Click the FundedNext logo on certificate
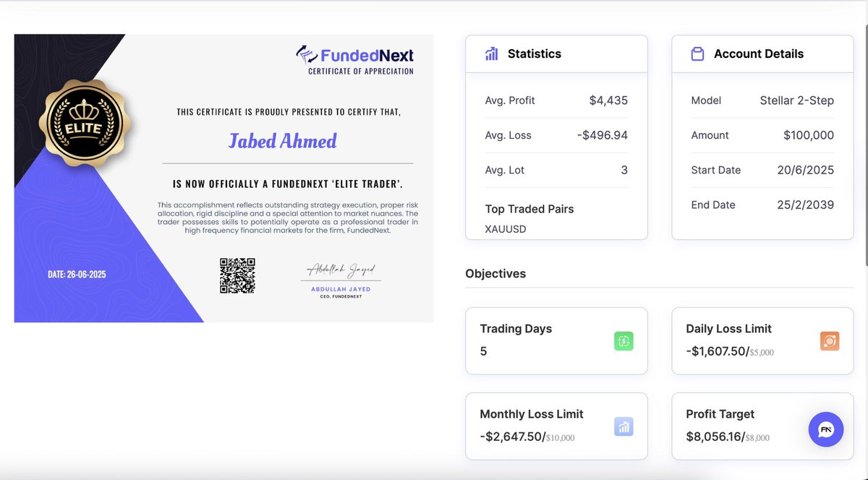868x480 pixels. click(354, 55)
